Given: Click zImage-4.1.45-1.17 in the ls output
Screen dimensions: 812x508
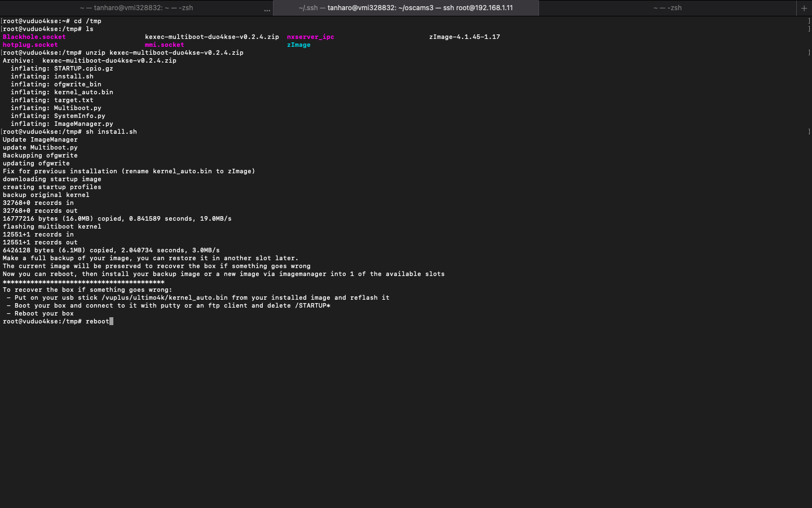Looking at the screenshot, I should click(x=464, y=37).
